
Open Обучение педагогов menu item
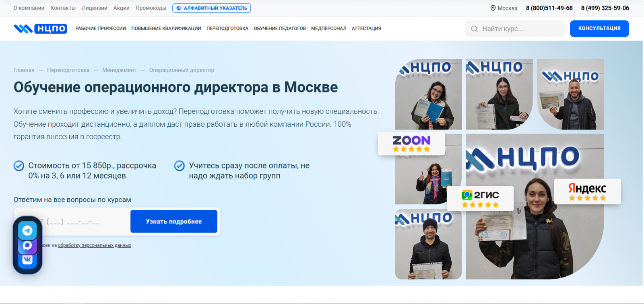pyautogui.click(x=280, y=29)
